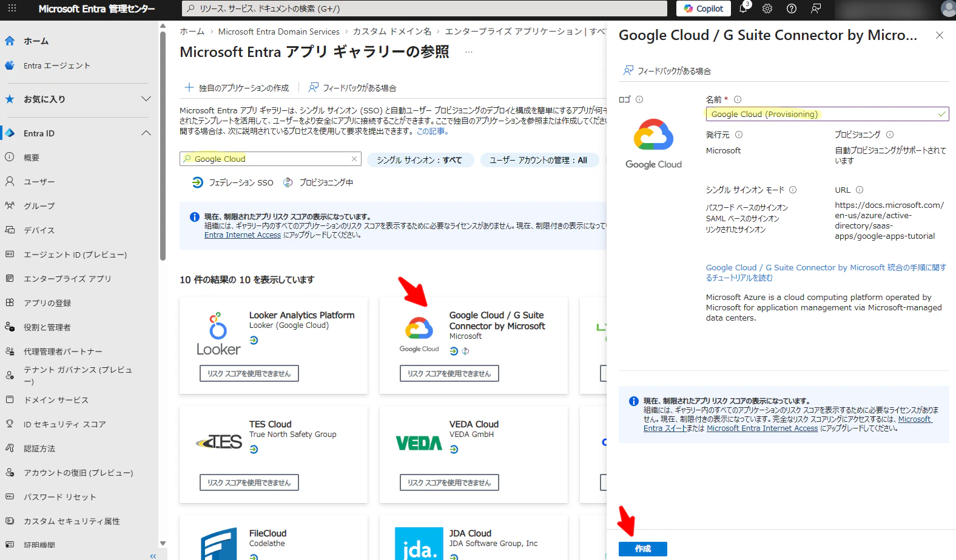
Task: Open グループ in the sidebar
Action: [39, 206]
